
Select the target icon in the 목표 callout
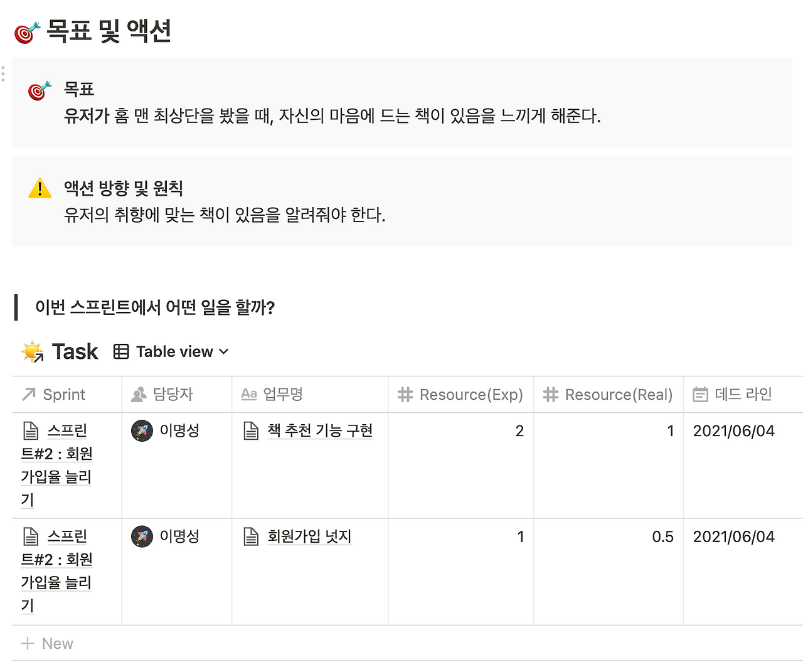pos(38,89)
